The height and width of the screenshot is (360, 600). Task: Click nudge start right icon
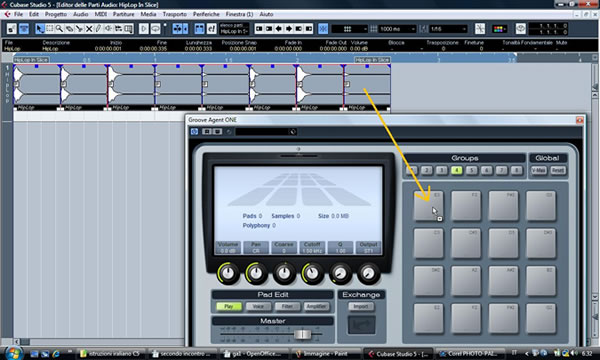pyautogui.click(x=269, y=29)
